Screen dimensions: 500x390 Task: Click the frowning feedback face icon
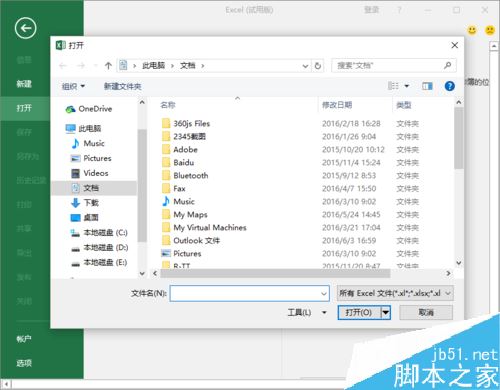[x=490, y=30]
